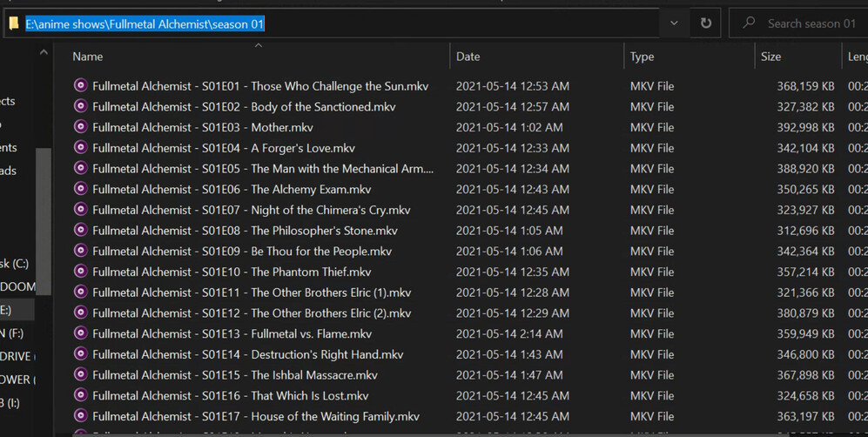Open the I: drive in sidebar

tap(10, 403)
